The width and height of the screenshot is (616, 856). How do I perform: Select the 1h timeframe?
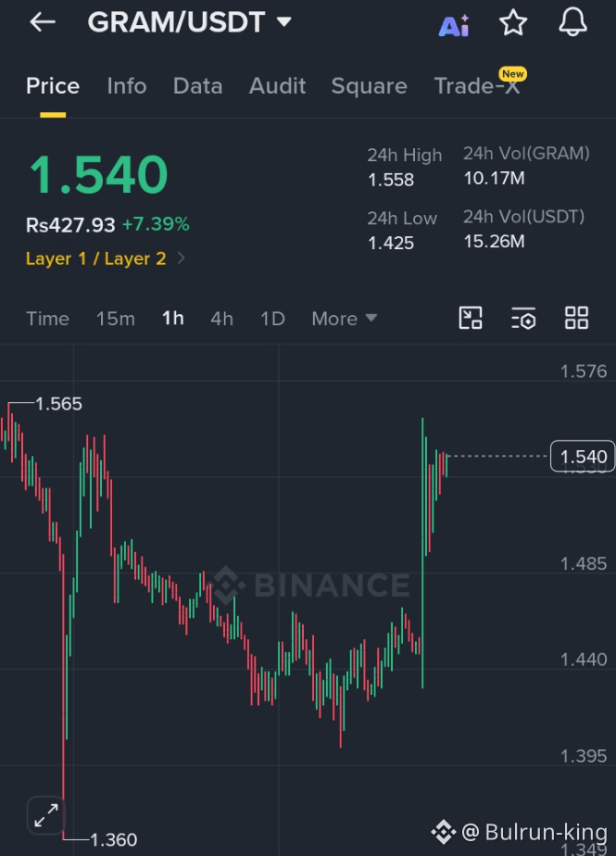click(x=172, y=318)
